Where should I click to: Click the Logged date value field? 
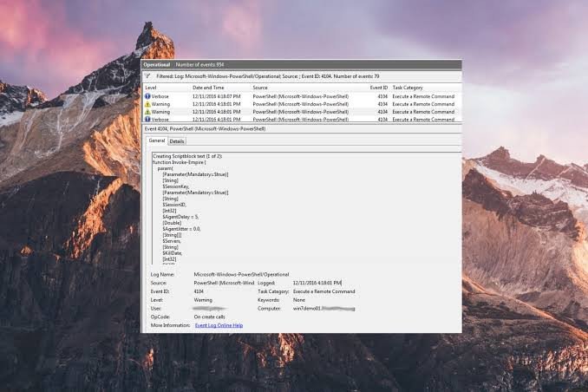tap(317, 283)
